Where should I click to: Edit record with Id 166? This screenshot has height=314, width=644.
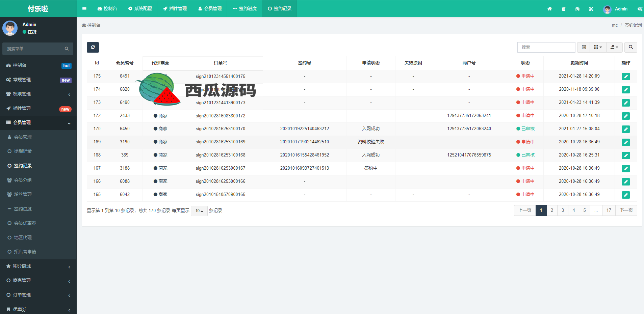pos(626,182)
